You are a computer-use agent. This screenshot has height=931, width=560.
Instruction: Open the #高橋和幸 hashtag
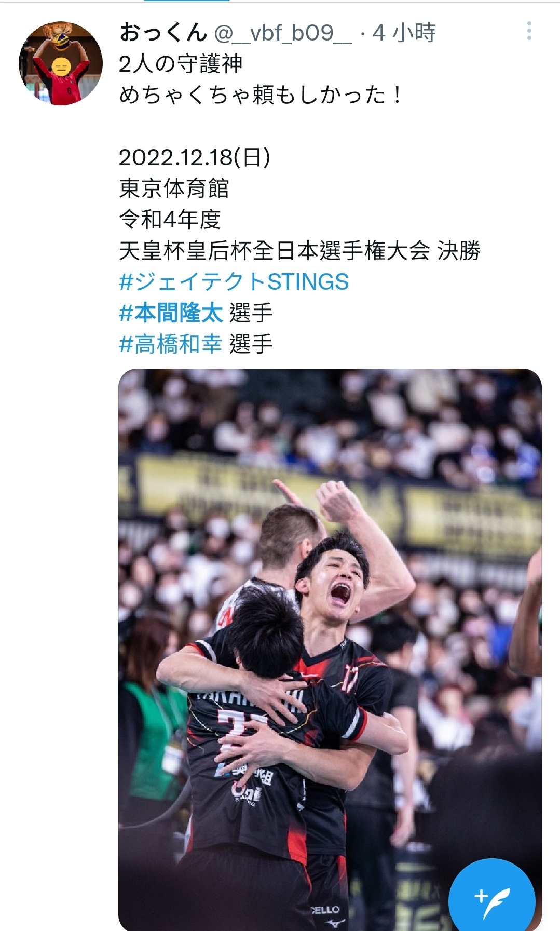click(171, 344)
